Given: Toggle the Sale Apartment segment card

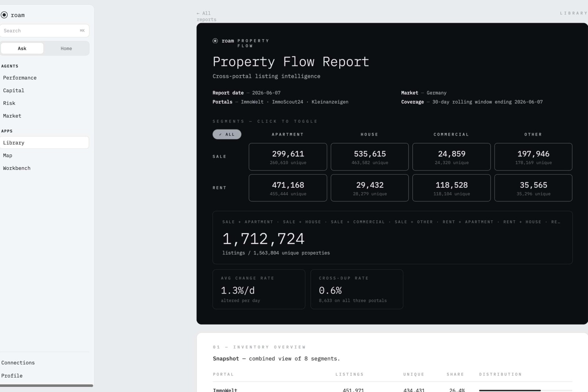Looking at the screenshot, I should (288, 157).
